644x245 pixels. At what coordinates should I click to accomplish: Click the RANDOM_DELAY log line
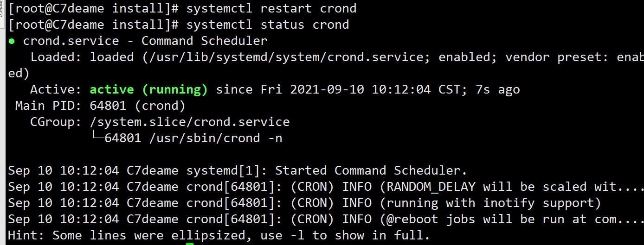pos(326,187)
